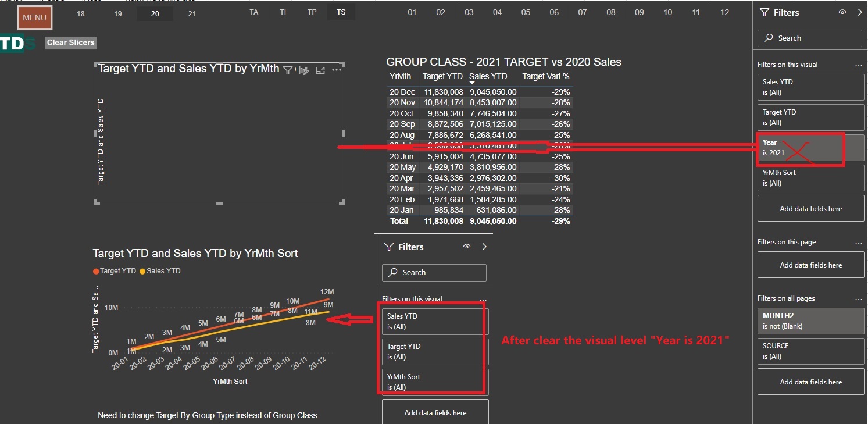Image resolution: width=868 pixels, height=424 pixels.
Task: Sort the table by the Target Vari % header
Action: pos(546,76)
